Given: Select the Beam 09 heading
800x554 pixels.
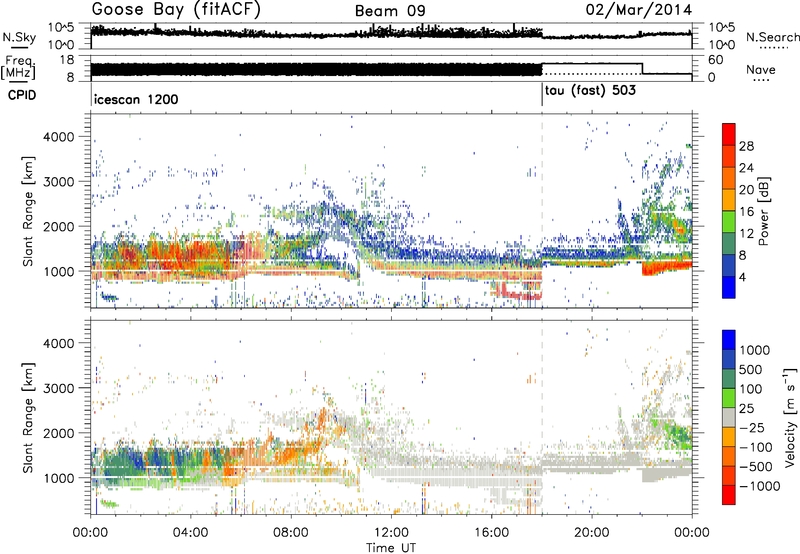Looking at the screenshot, I should point(390,11).
